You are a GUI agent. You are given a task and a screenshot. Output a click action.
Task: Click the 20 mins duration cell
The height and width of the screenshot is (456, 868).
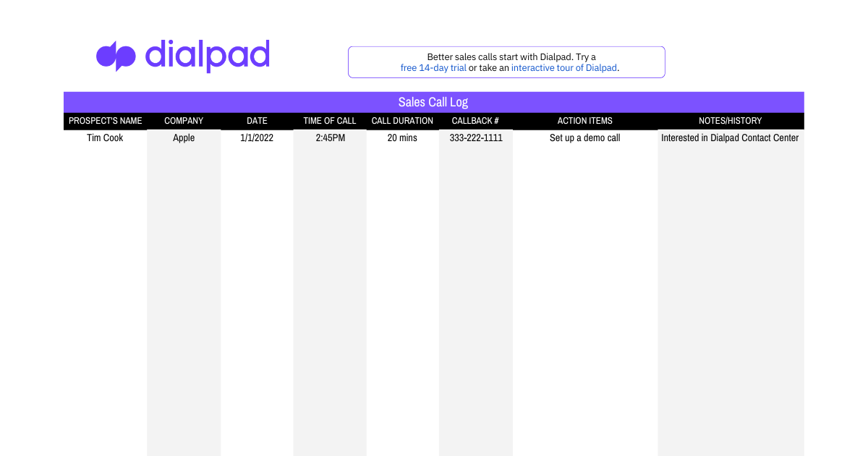[x=402, y=138]
